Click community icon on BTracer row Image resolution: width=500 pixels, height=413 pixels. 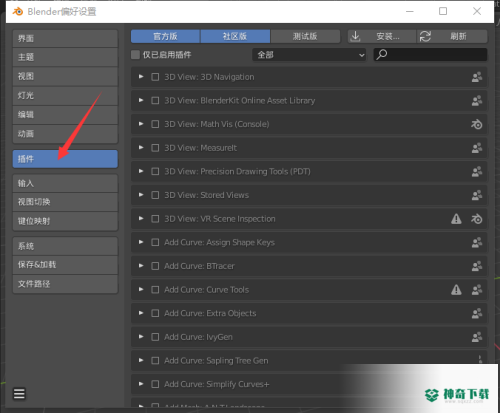pyautogui.click(x=477, y=266)
